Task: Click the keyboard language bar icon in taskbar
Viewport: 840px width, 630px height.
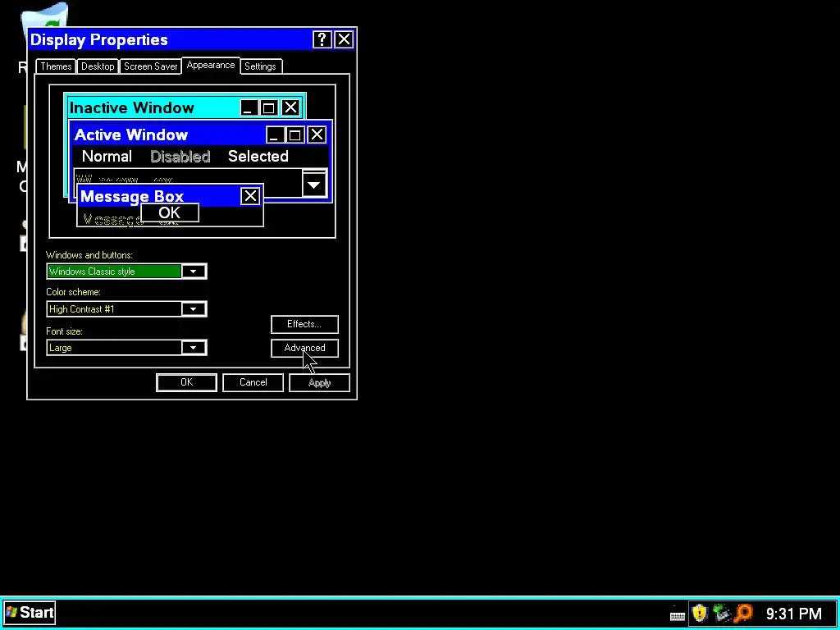Action: (x=677, y=615)
